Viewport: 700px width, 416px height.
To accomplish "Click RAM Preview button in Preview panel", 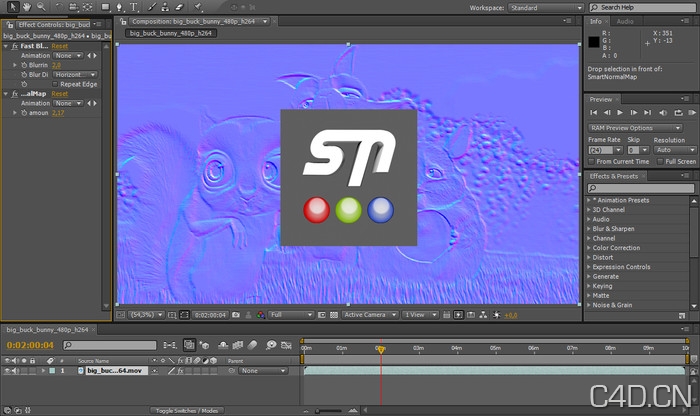I will [x=692, y=112].
